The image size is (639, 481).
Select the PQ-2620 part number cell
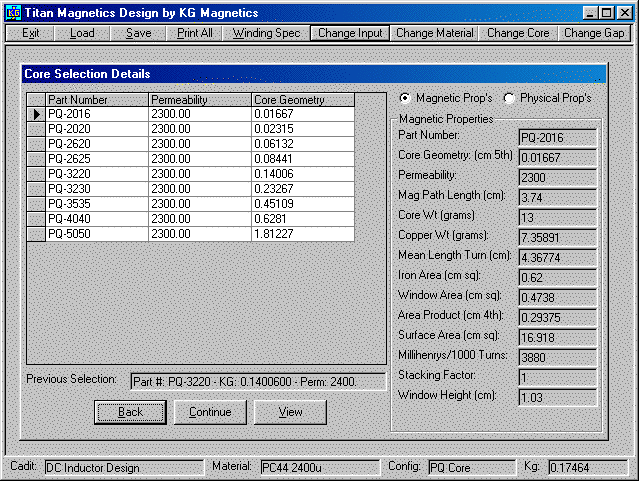[97, 144]
